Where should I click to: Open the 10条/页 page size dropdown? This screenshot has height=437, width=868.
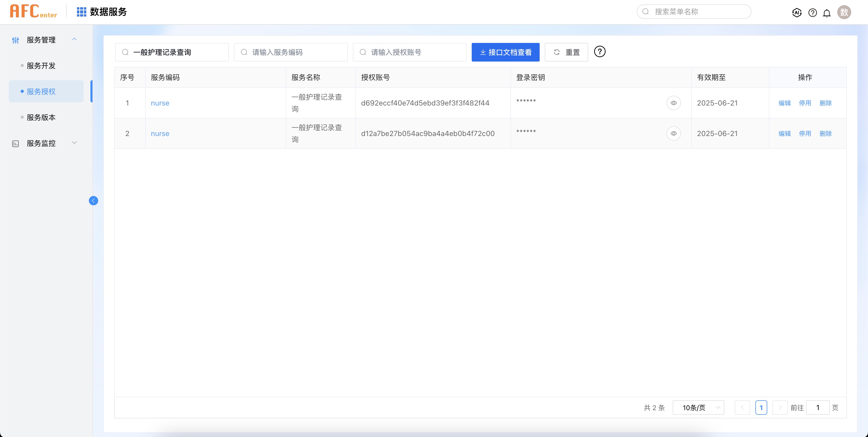pos(698,408)
